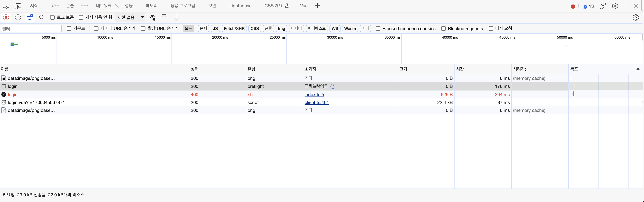Open index.ts:5 initiator link

(x=314, y=94)
